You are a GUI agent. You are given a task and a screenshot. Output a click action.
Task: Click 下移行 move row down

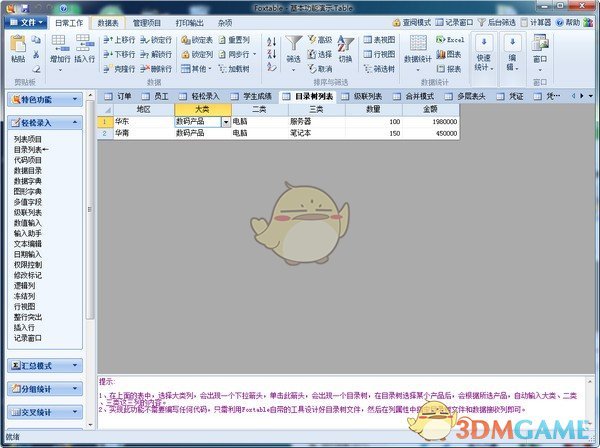pos(119,54)
